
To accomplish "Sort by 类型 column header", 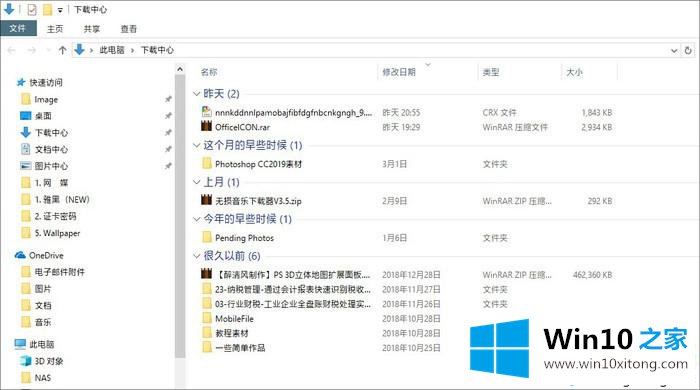I will pos(491,72).
